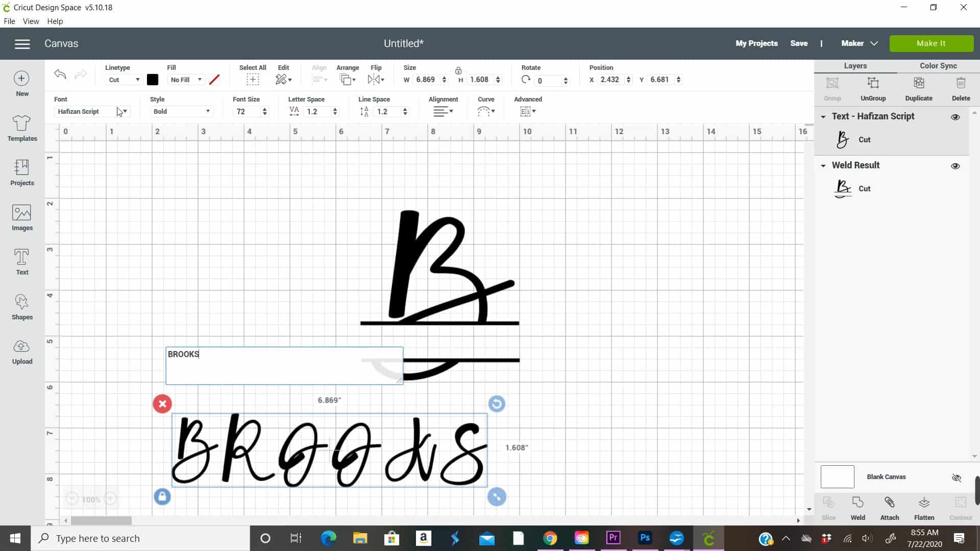Open Photoshop from the taskbar
The height and width of the screenshot is (551, 980).
pyautogui.click(x=645, y=538)
